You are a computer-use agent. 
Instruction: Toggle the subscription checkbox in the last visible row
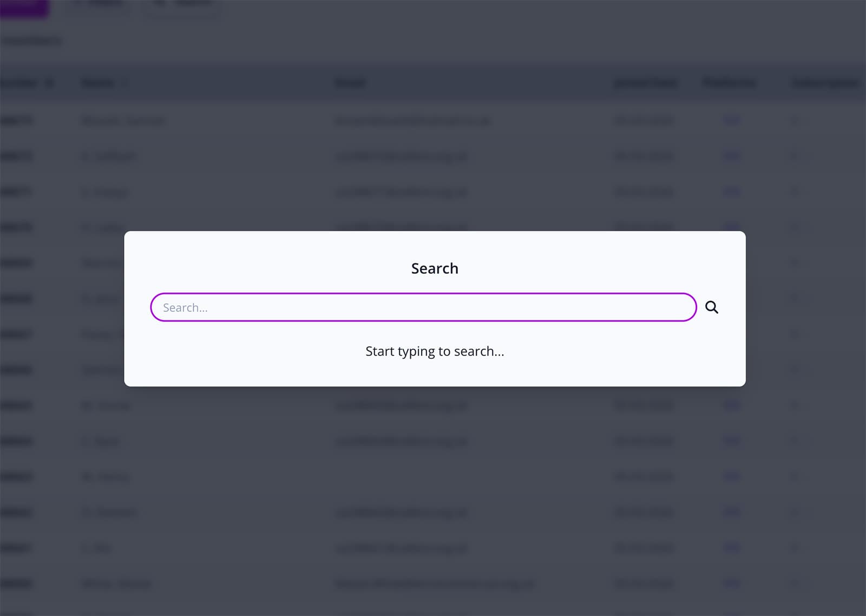pos(796,584)
